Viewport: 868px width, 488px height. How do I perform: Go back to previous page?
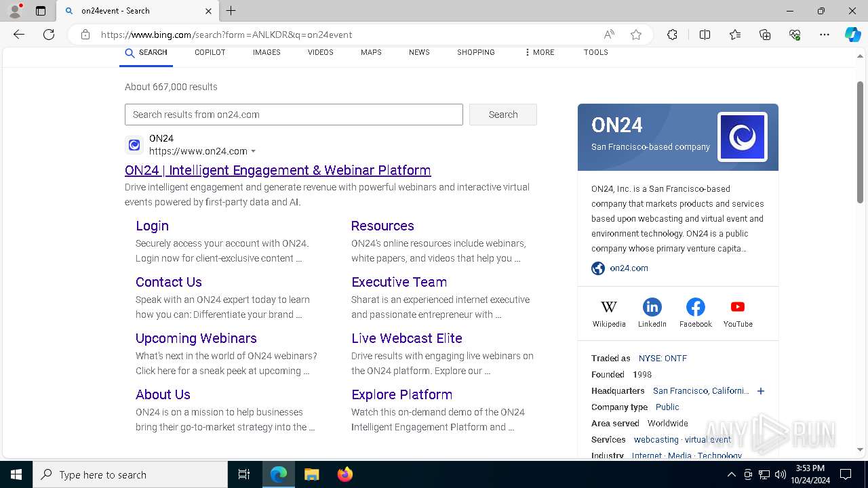[19, 35]
